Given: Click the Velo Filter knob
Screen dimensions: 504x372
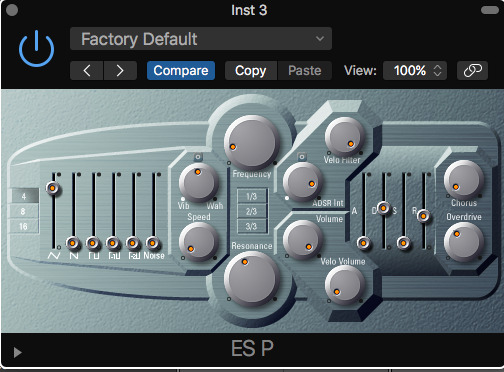Looking at the screenshot, I should point(345,137).
